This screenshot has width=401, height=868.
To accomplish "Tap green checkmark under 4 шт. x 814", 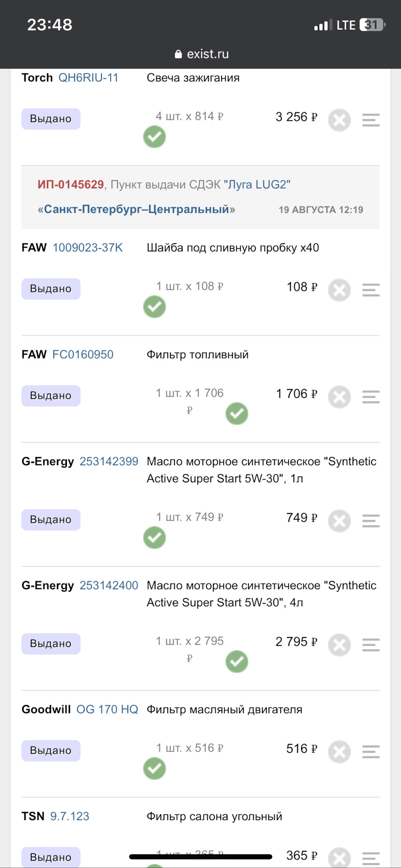I will pyautogui.click(x=155, y=137).
